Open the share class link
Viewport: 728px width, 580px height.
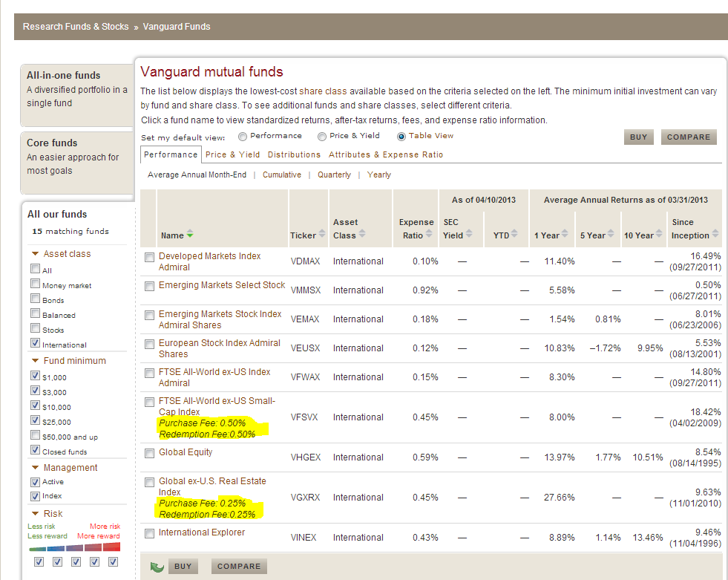click(323, 91)
